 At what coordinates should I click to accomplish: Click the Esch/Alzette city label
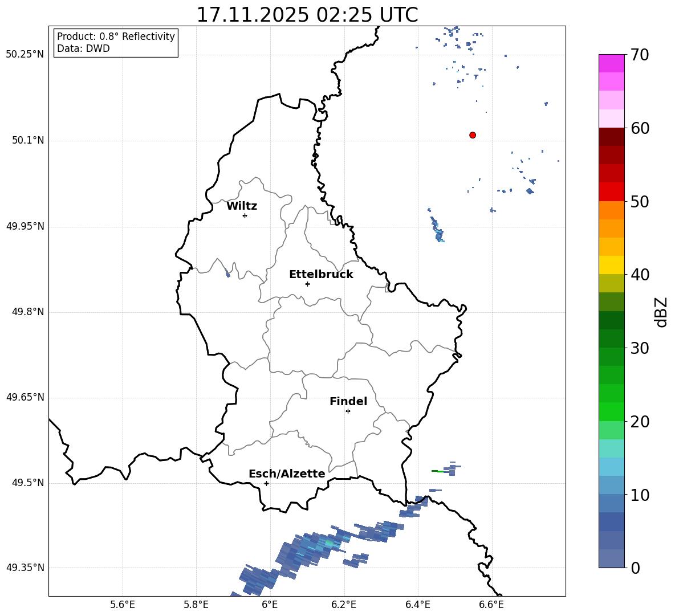click(x=287, y=474)
